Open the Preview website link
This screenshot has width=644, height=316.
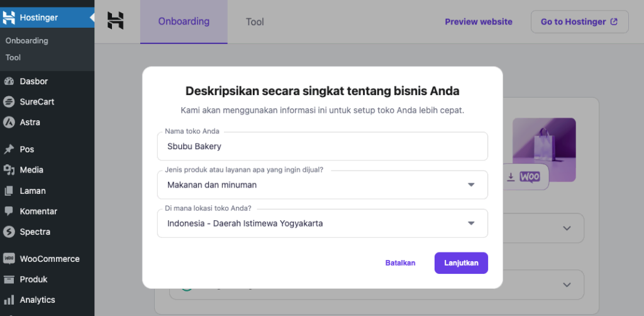click(479, 21)
